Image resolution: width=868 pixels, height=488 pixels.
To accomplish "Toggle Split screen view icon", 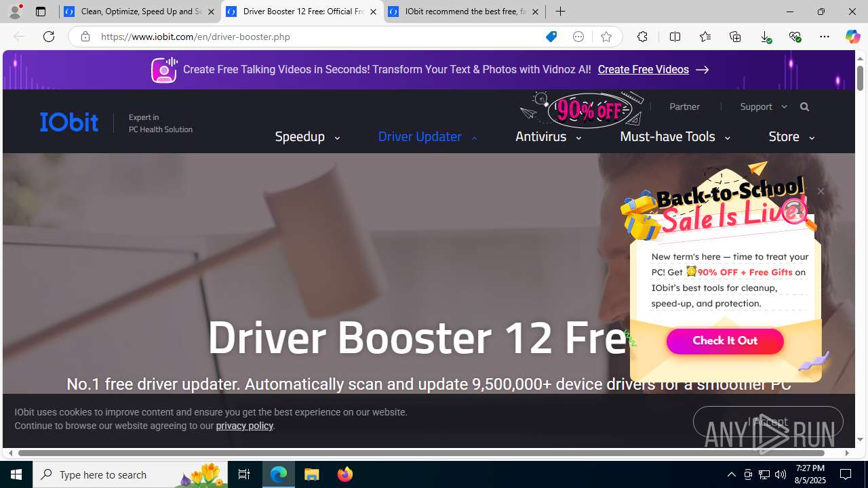I will (x=675, y=37).
